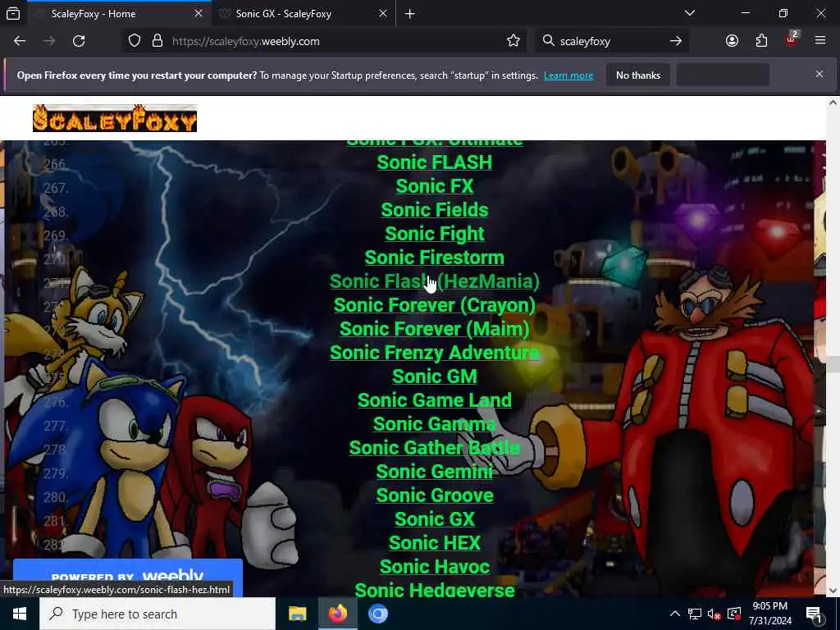Viewport: 840px width, 630px height.
Task: Switch to Sonic GX - ScaleyFoxy tab
Action: click(x=304, y=13)
